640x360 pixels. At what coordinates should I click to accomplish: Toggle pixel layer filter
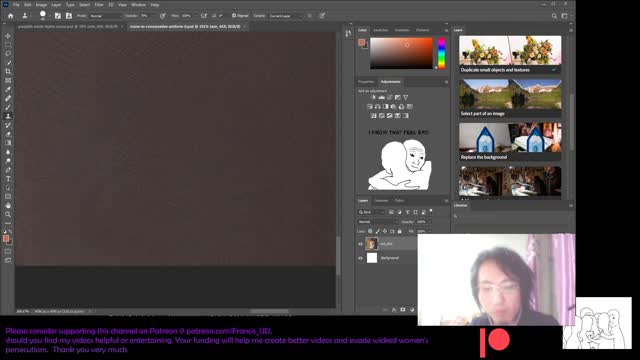(391, 212)
